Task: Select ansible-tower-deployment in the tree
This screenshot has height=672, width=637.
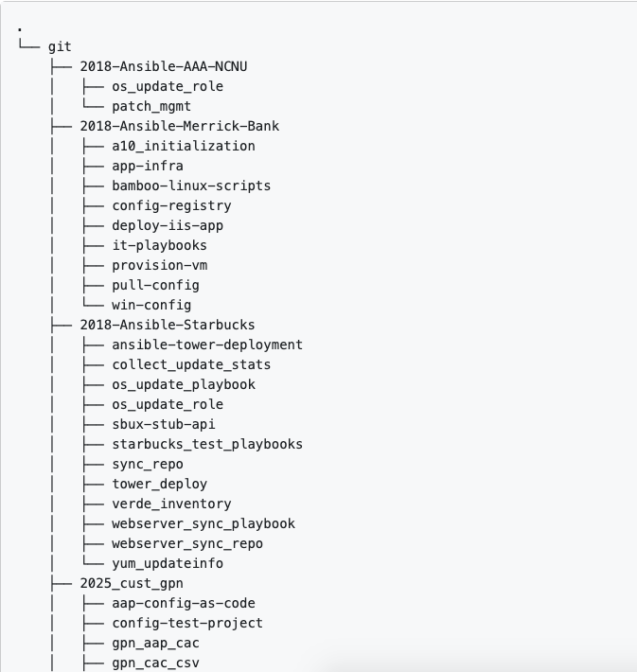Action: coord(207,345)
